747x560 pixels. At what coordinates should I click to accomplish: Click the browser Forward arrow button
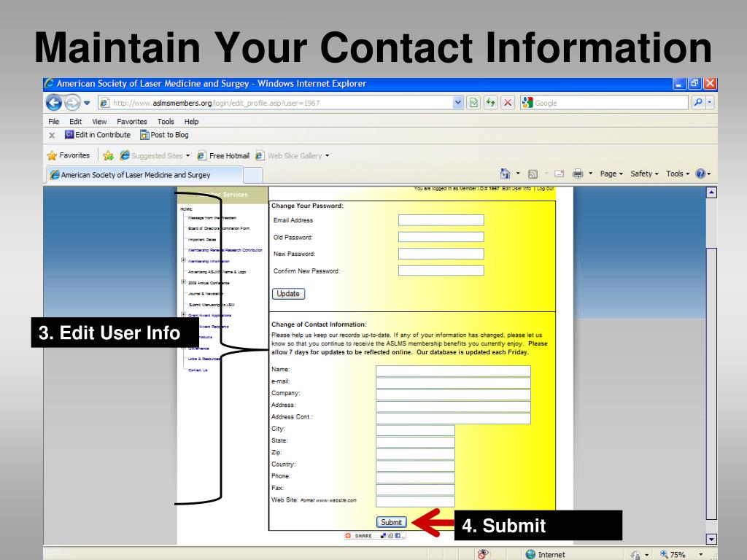pyautogui.click(x=72, y=102)
